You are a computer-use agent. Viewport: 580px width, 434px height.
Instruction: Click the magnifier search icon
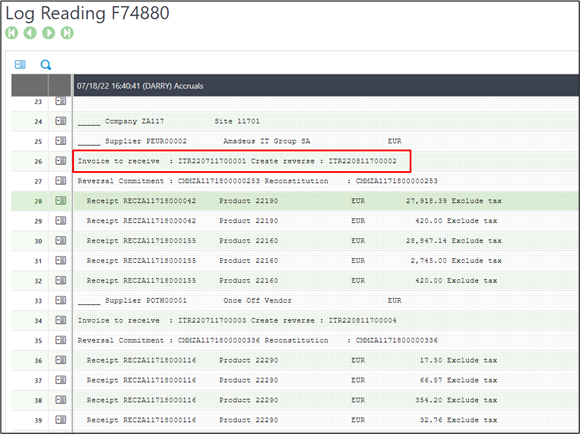(45, 65)
